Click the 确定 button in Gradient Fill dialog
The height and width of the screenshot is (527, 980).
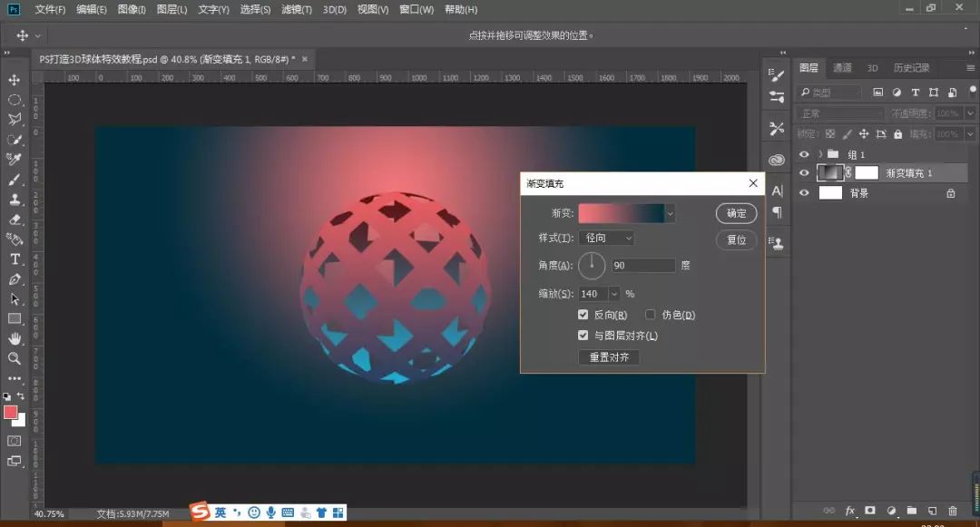pos(735,213)
